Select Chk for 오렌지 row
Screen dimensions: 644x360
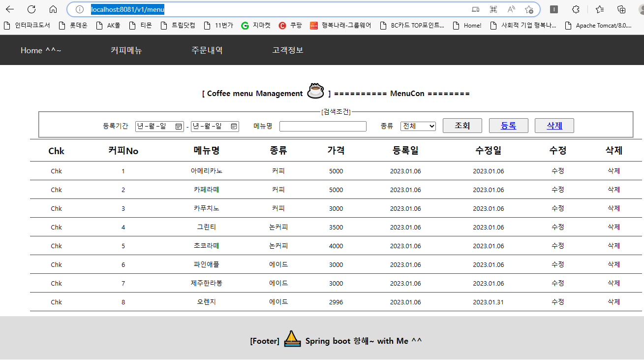pos(57,302)
